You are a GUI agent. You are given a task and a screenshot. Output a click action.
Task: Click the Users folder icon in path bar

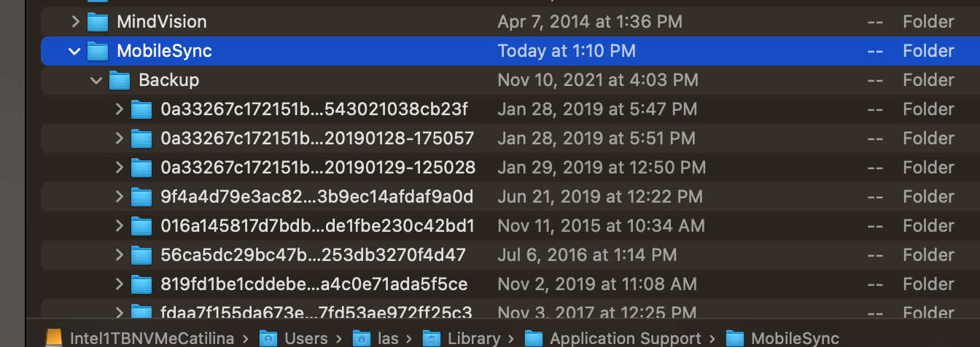[269, 338]
